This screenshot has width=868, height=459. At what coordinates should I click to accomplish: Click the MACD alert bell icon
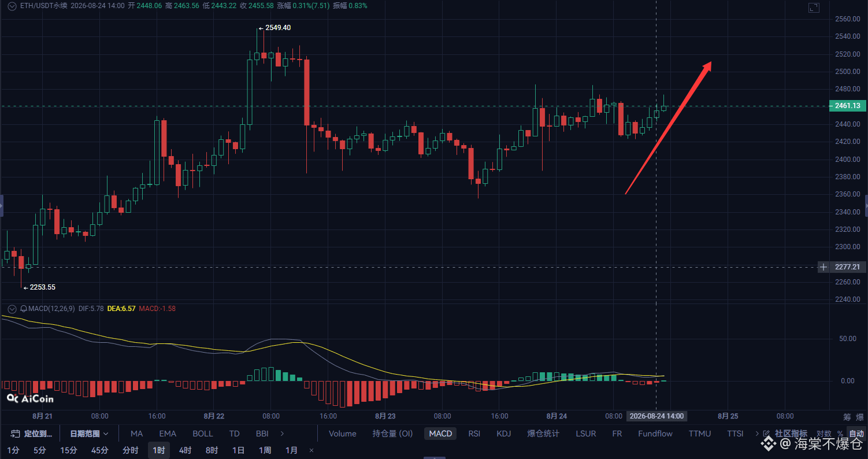(23, 309)
